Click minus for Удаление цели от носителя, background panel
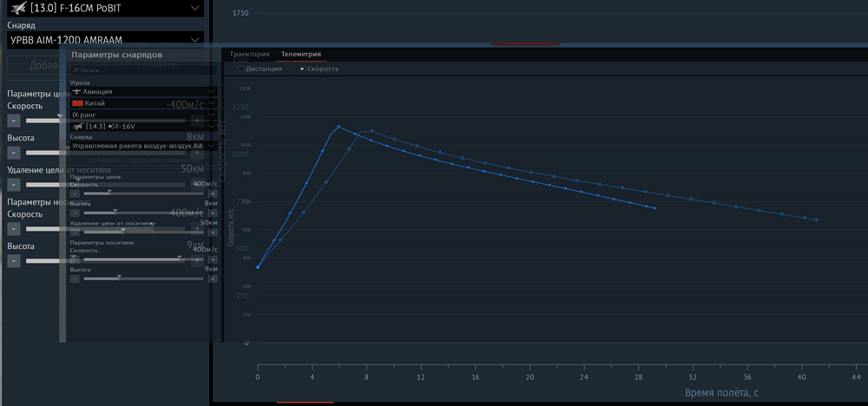The height and width of the screenshot is (406, 868). pos(15,185)
